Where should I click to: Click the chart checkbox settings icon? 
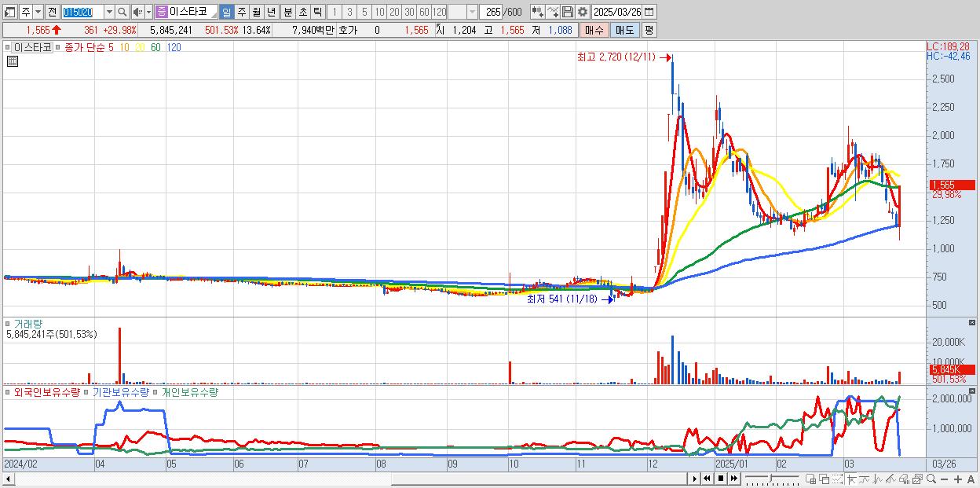(x=917, y=479)
